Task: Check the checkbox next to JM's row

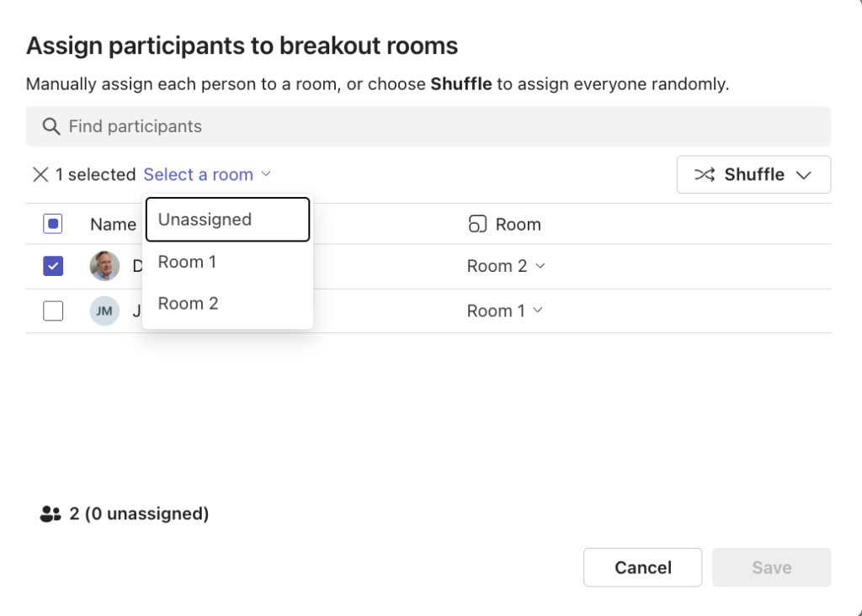Action: click(x=53, y=311)
